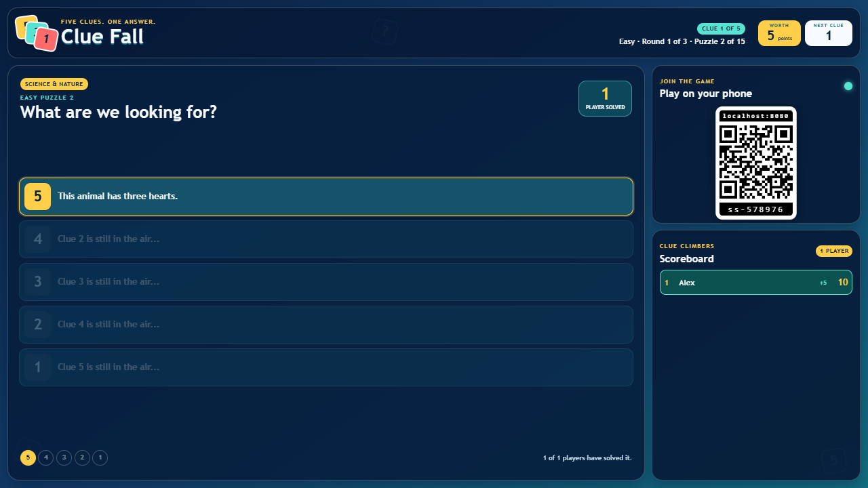Viewport: 868px width, 488px height.
Task: Click the hidden Clue 3 row
Action: tap(326, 282)
